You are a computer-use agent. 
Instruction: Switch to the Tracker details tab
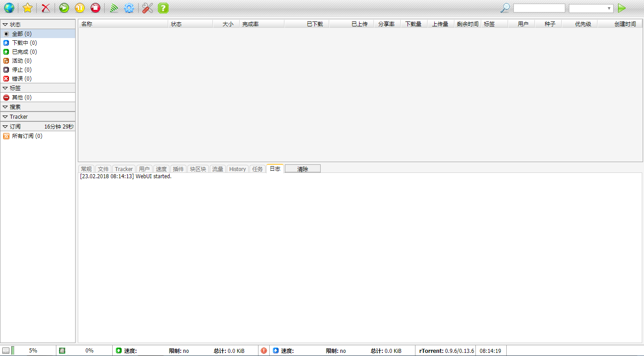coord(124,169)
